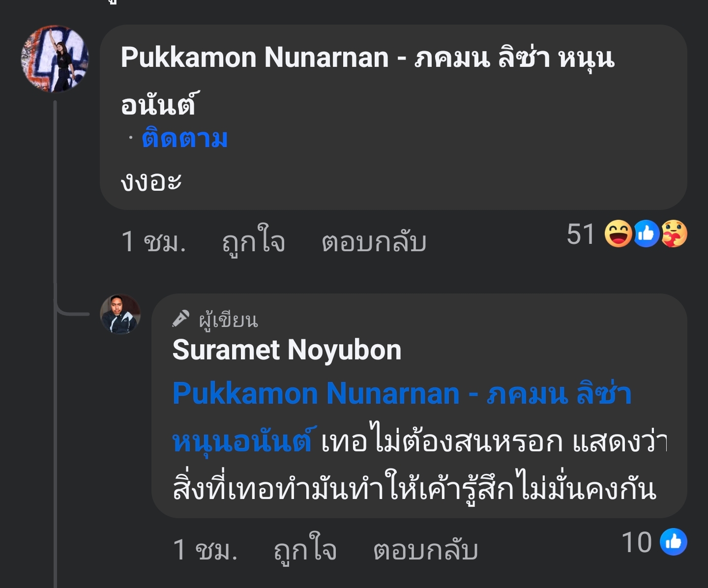The height and width of the screenshot is (588, 708).
Task: Click the thumbs-up icon beside the 10 count
Action: tap(673, 542)
